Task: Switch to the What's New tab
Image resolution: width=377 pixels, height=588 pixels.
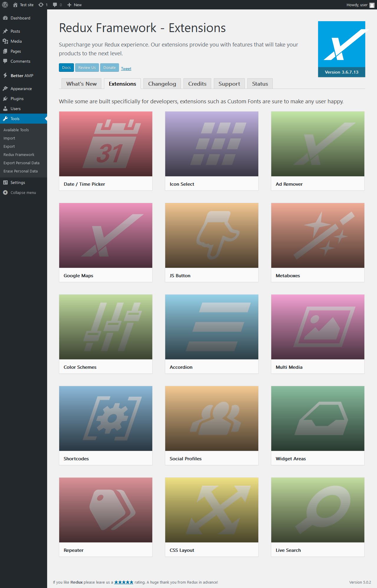Action: (x=81, y=84)
